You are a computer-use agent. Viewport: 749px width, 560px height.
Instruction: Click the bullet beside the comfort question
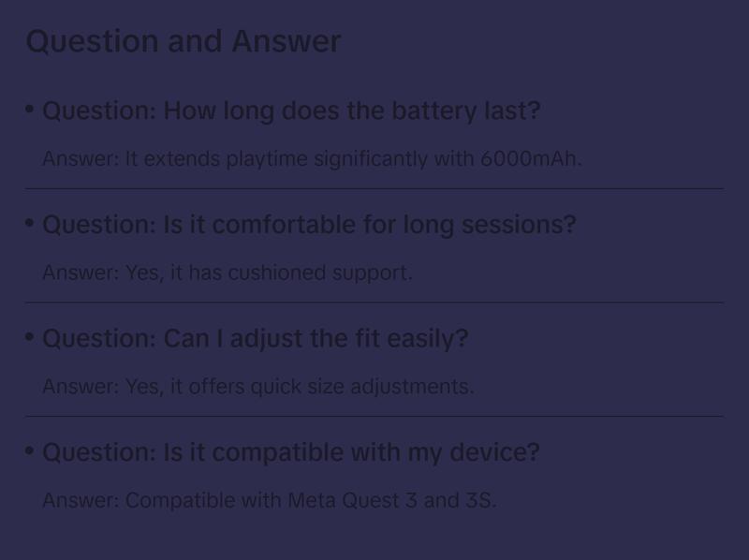[x=30, y=224]
